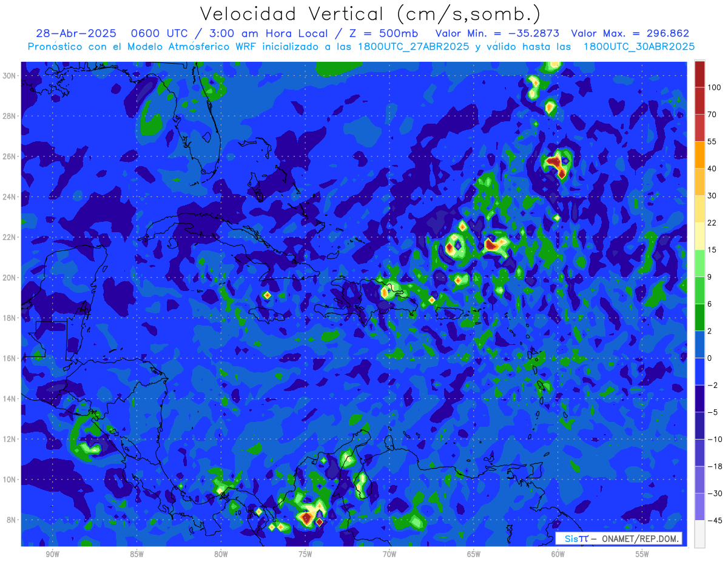Click the colorbar label '70'
The image size is (728, 562).
tap(712, 115)
